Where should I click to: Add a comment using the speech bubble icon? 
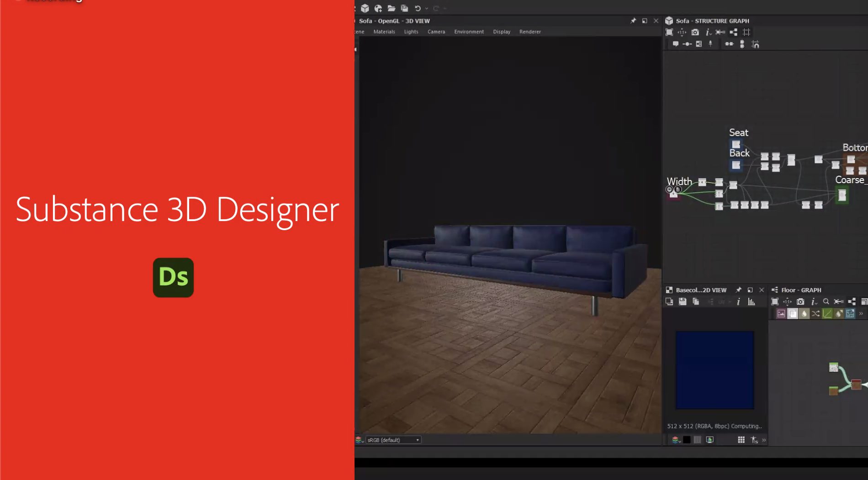pos(675,44)
